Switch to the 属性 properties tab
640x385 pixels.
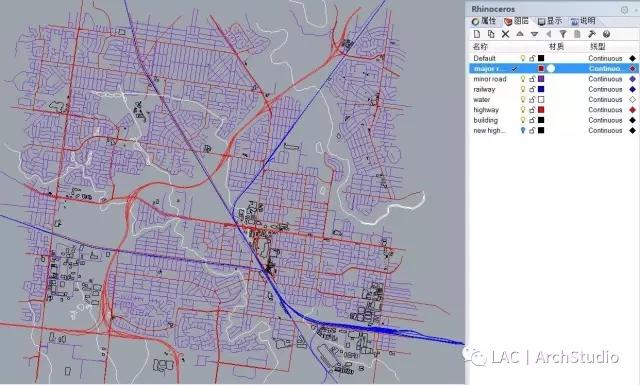pos(484,21)
